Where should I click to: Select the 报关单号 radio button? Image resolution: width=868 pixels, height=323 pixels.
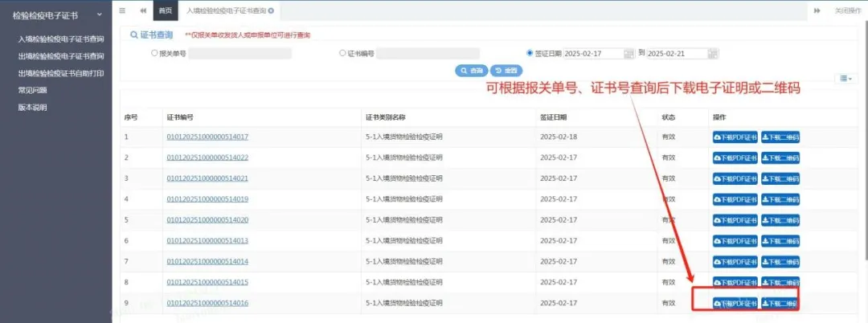(x=155, y=53)
